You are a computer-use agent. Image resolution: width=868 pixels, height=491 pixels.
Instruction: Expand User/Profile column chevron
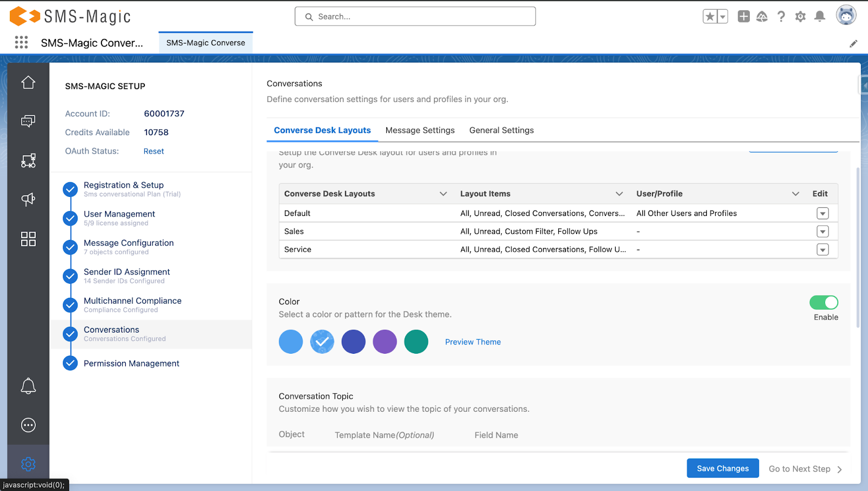pos(795,194)
